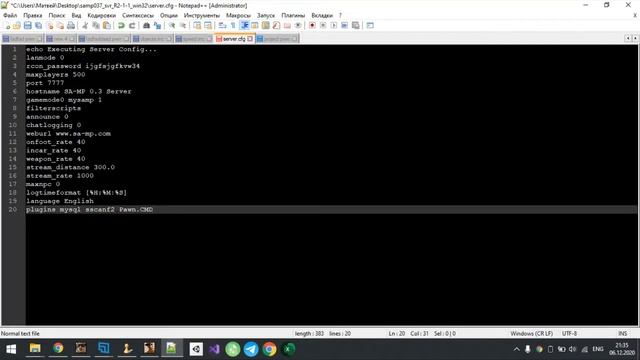Click the Save All toolbar icon

click(38, 25)
